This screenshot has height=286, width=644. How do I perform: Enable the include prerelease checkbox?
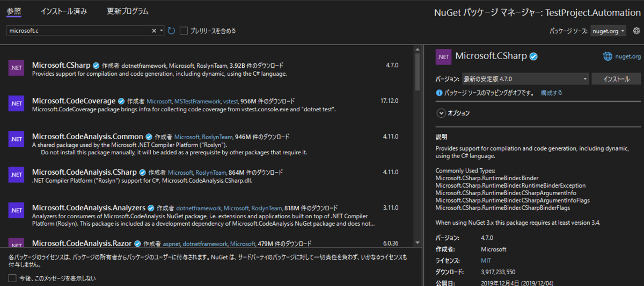pyautogui.click(x=184, y=31)
